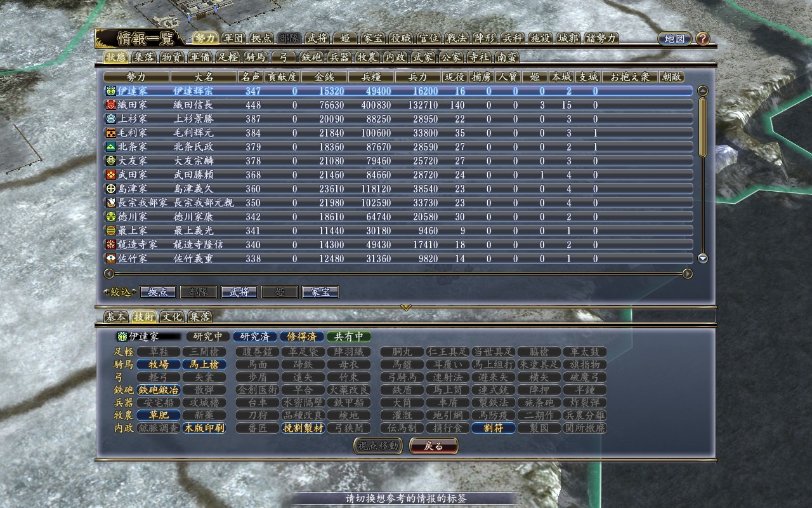Click the 織田家 clan crest icon
Screen dimensions: 812x508
tap(111, 105)
